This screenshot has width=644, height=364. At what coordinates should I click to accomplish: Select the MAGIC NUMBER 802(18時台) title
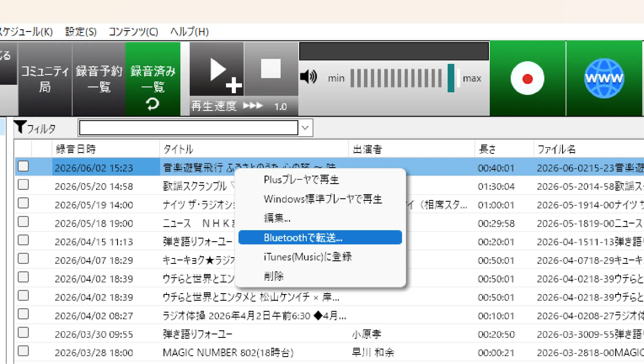tap(228, 353)
